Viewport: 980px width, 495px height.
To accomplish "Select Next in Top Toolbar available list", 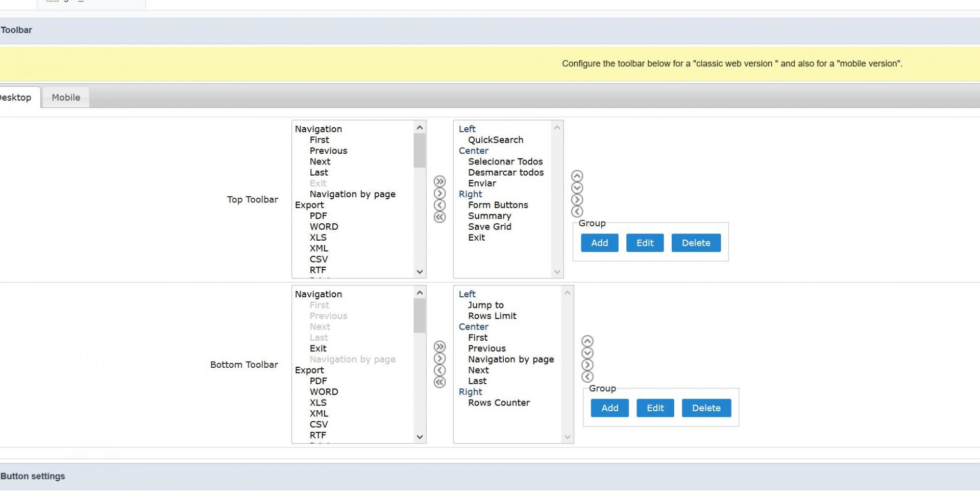I will point(320,161).
